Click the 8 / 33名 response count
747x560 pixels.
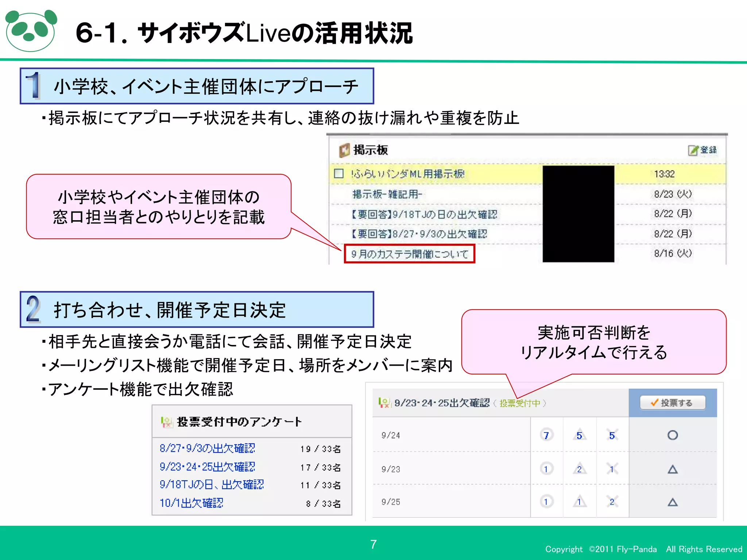coord(323,504)
